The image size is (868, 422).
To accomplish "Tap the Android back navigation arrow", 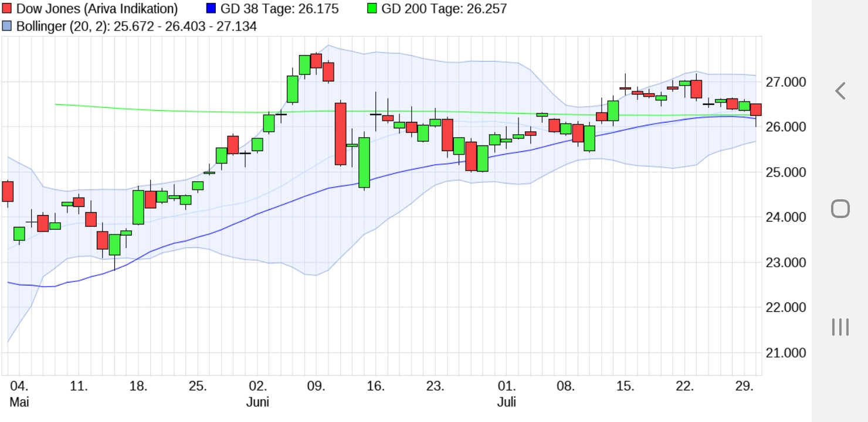I will coord(840,91).
